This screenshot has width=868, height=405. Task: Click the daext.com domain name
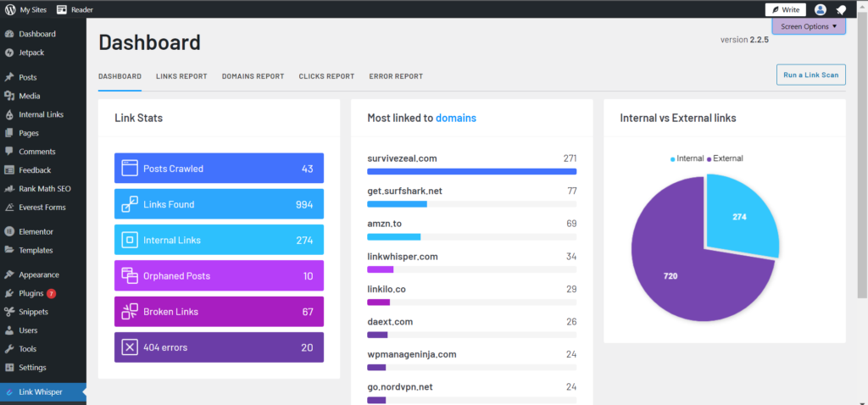(390, 322)
